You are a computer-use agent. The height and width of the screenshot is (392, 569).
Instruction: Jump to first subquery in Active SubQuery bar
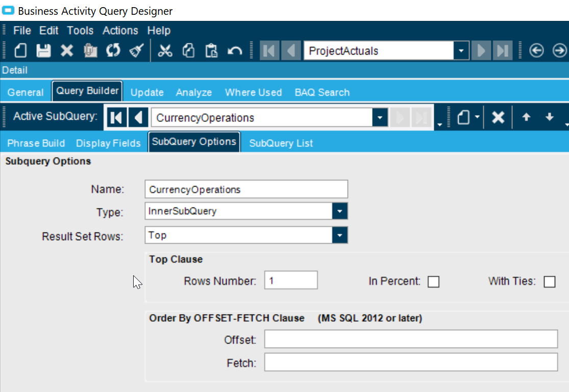click(116, 117)
